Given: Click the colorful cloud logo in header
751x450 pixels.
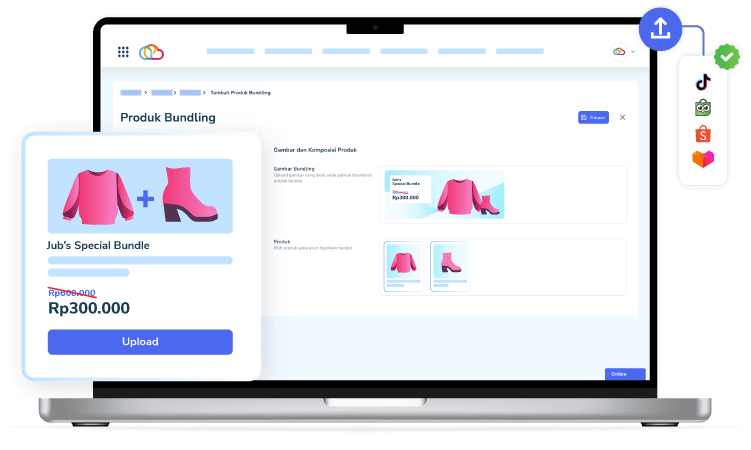Looking at the screenshot, I should pyautogui.click(x=151, y=52).
